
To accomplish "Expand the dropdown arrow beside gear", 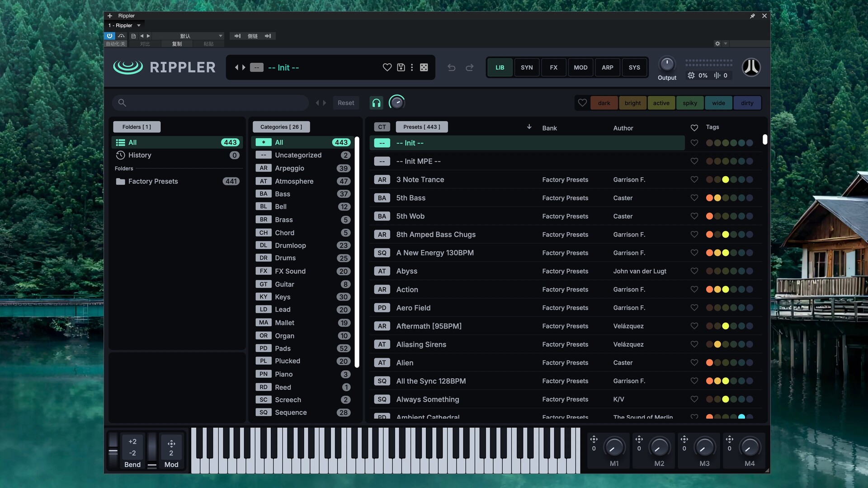I will [x=726, y=43].
